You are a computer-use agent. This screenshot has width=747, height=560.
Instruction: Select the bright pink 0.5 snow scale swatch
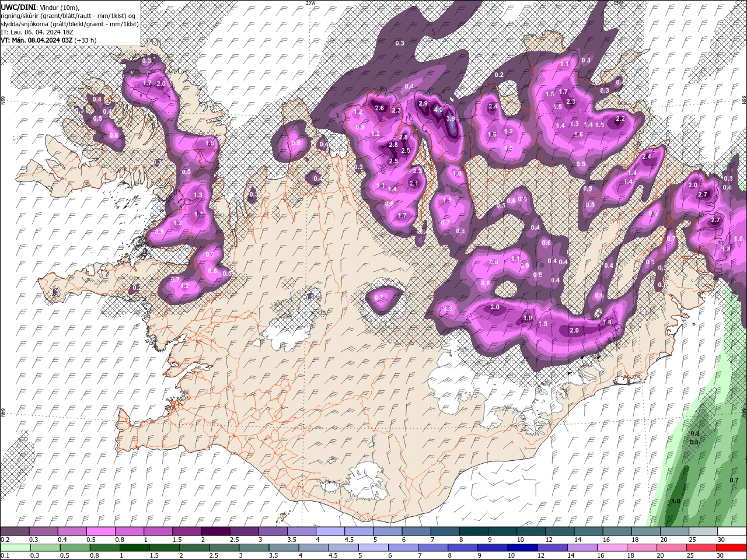point(100,531)
